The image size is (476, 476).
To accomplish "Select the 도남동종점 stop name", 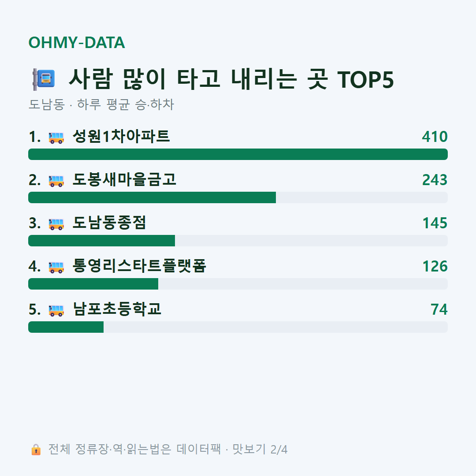I will [x=109, y=223].
